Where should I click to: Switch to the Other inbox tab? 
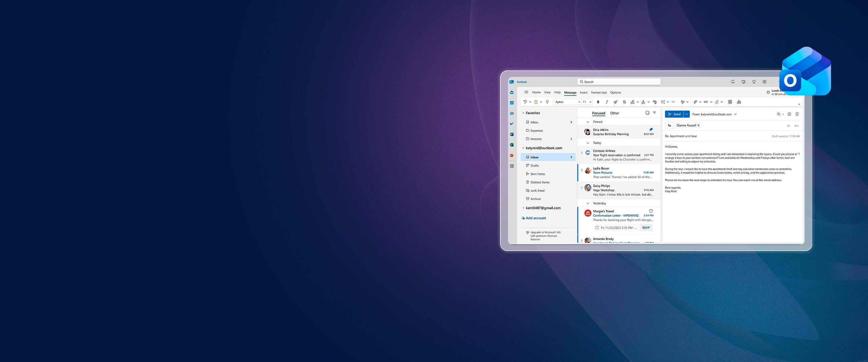[x=614, y=113]
